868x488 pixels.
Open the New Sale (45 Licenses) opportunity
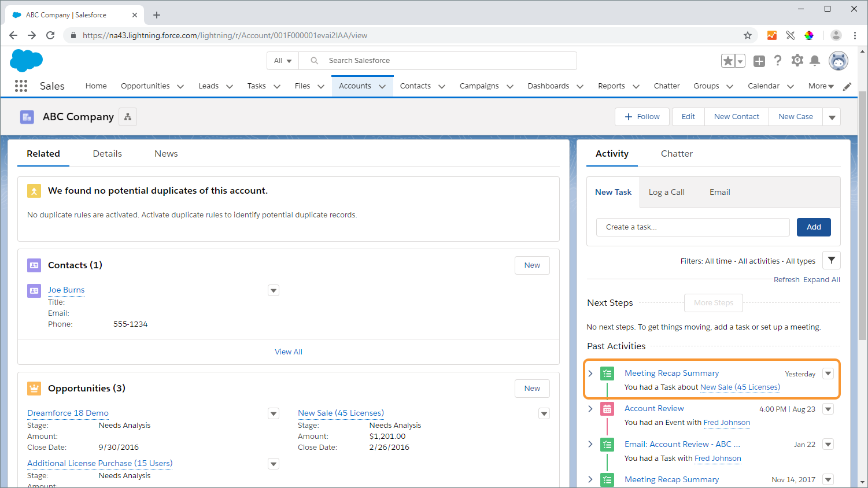pos(341,413)
